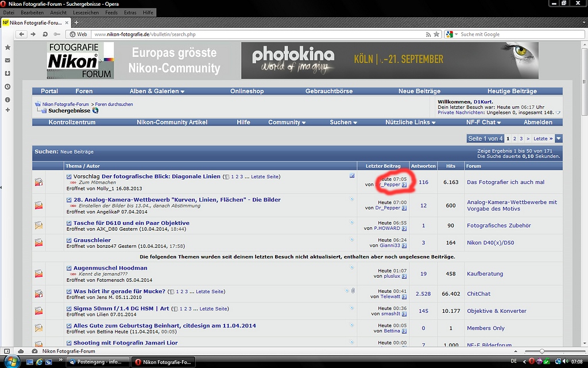Collapse welcome box arrow beside Private Nachrichten
Image resolution: width=588 pixels, height=368 pixels.
coord(558,113)
